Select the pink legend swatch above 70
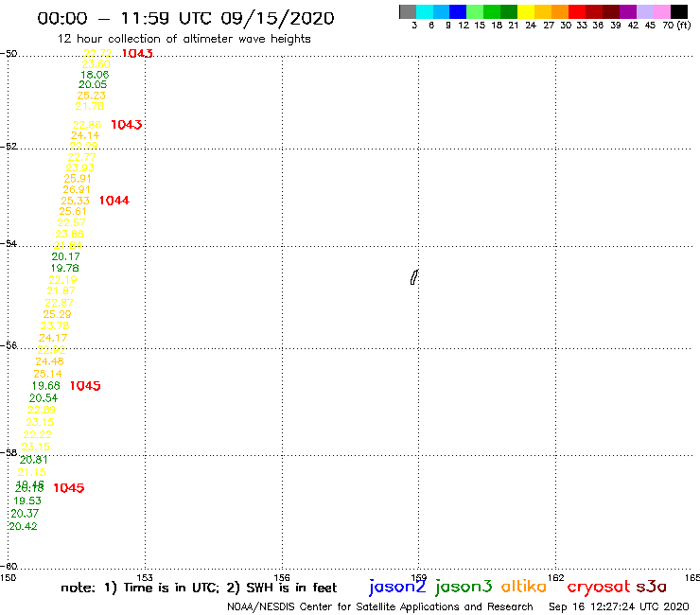 coord(661,11)
